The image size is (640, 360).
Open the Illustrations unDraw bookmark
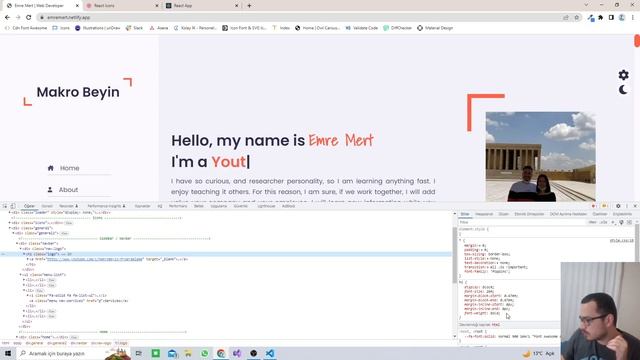(x=98, y=28)
